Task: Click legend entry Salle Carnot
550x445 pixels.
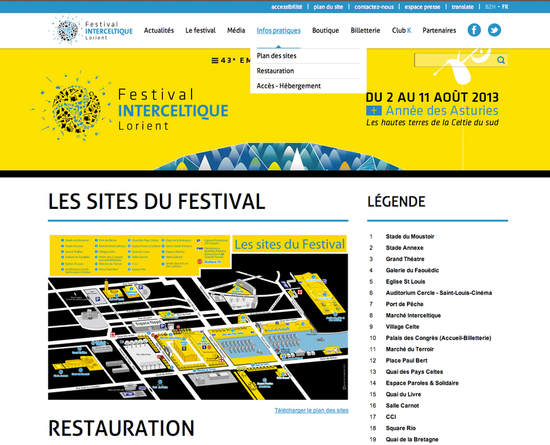Action: point(402,405)
